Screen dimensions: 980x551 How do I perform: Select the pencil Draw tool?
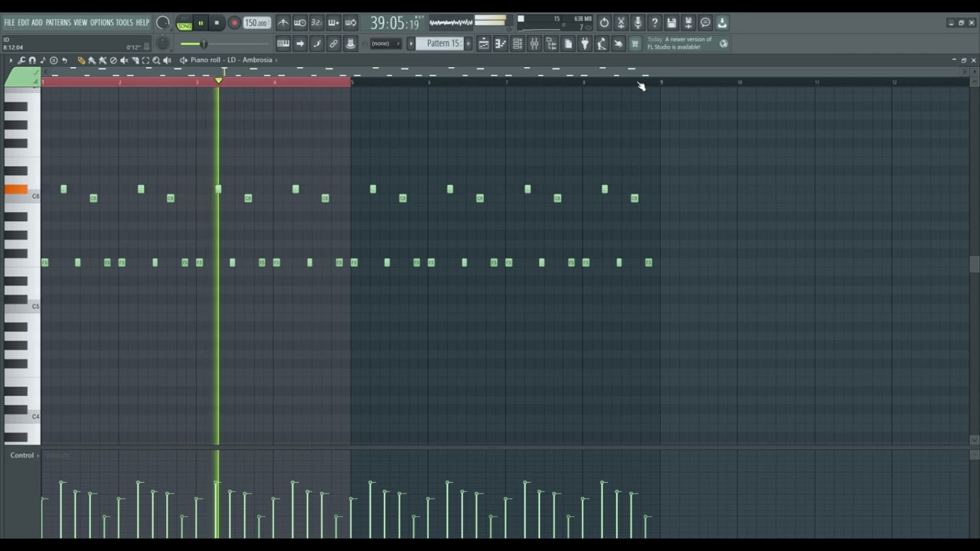click(81, 60)
